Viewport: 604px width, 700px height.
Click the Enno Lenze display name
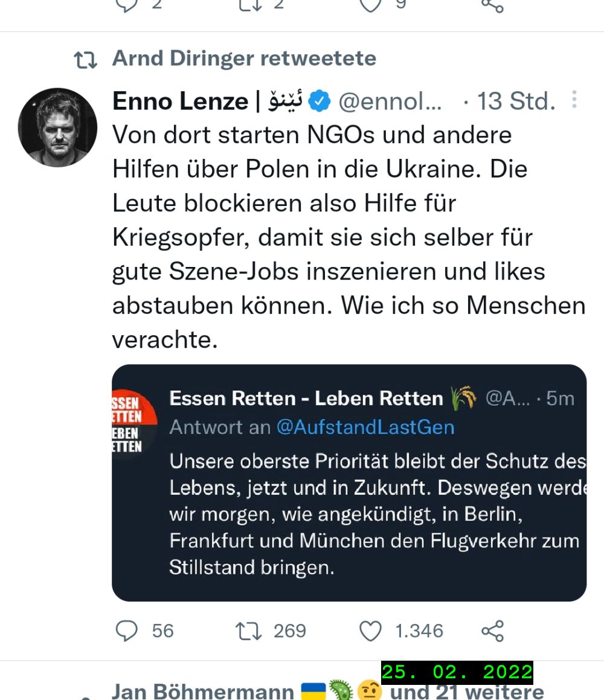pyautogui.click(x=180, y=101)
